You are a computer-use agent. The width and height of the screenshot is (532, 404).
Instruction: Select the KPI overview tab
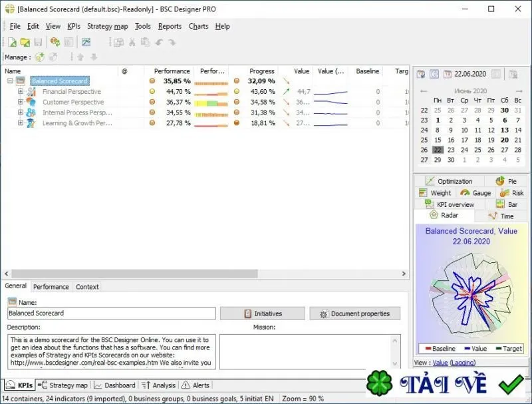pos(450,204)
